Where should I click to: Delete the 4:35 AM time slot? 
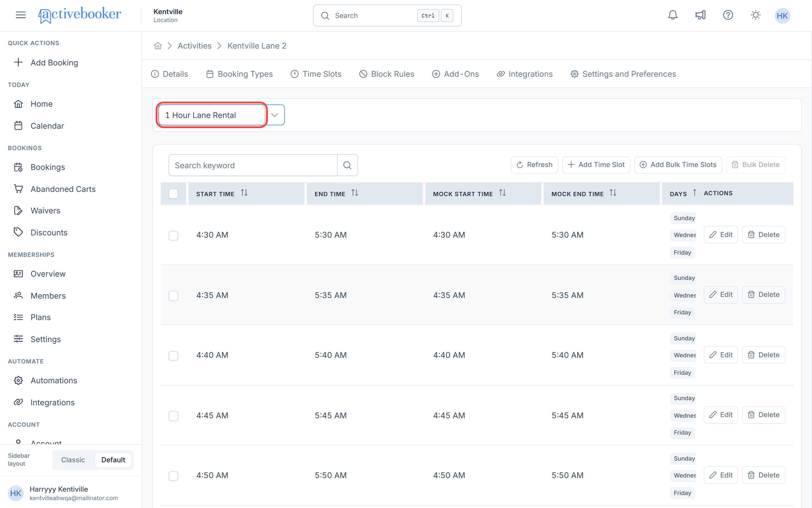pos(764,295)
